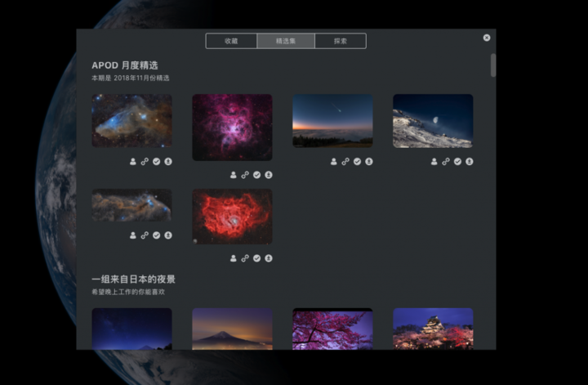
Task: Close the wallpaper gallery panel
Action: pos(487,38)
